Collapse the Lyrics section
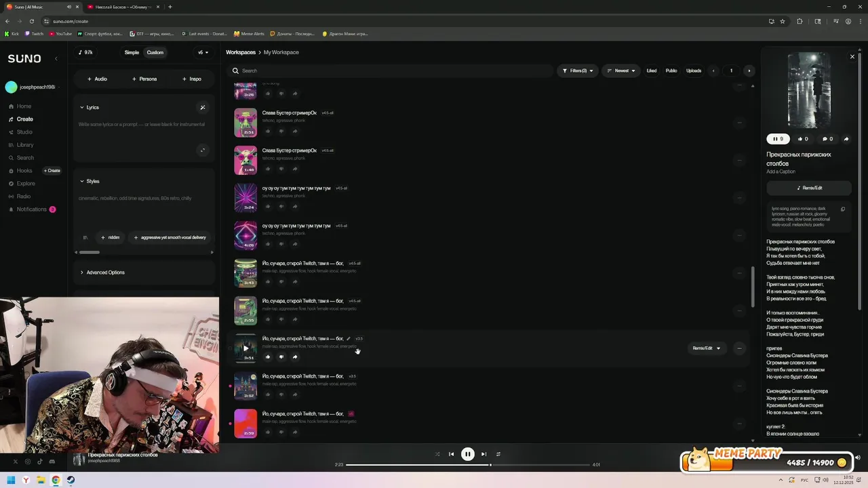Image resolution: width=868 pixels, height=488 pixels. coord(89,107)
